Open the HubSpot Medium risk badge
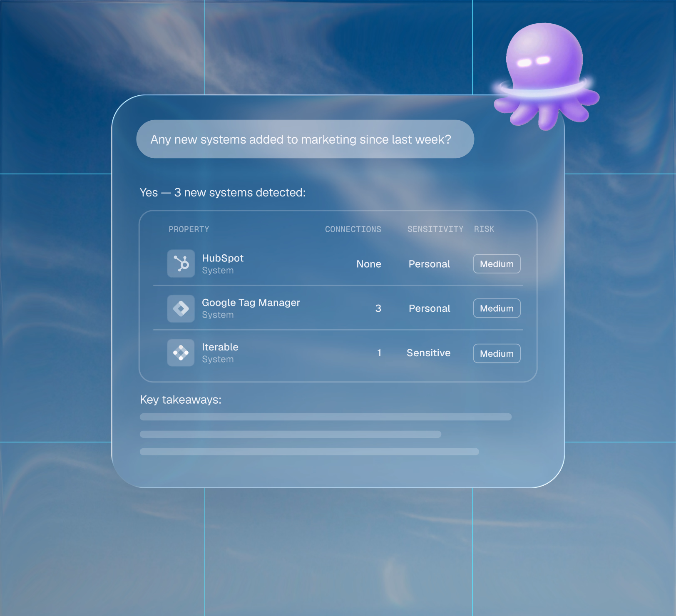This screenshot has width=676, height=616. pos(497,264)
